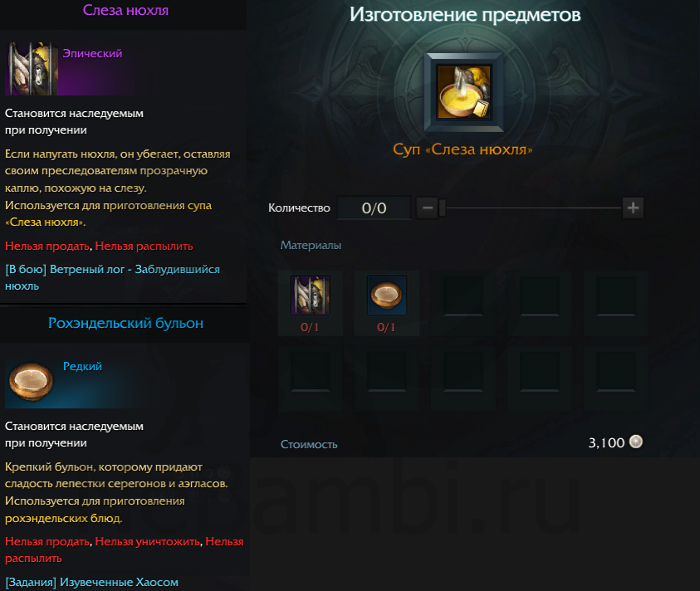Click the first empty slot in the bottom material row
The width and height of the screenshot is (700, 591).
pos(311,371)
